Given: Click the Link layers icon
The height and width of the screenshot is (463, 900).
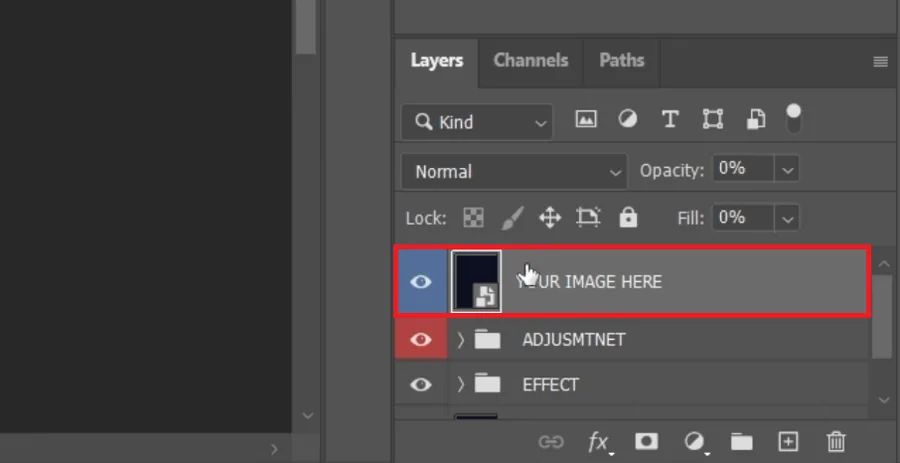Looking at the screenshot, I should tap(551, 442).
